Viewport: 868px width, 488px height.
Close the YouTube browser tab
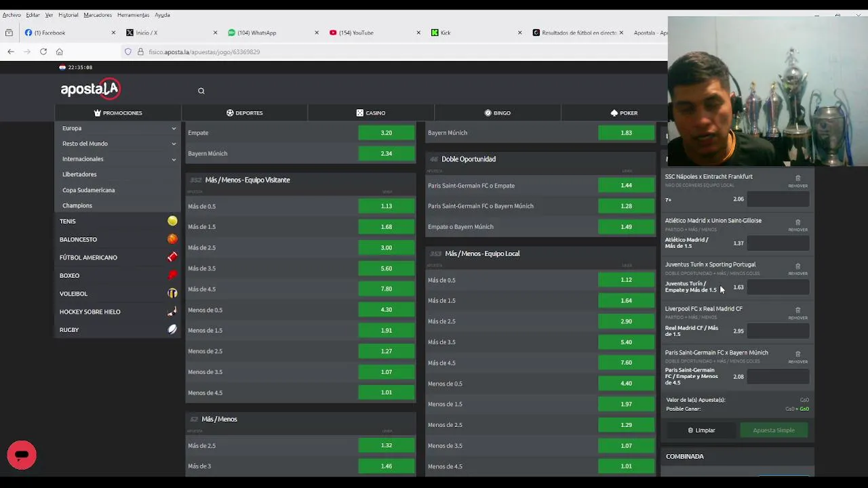418,33
